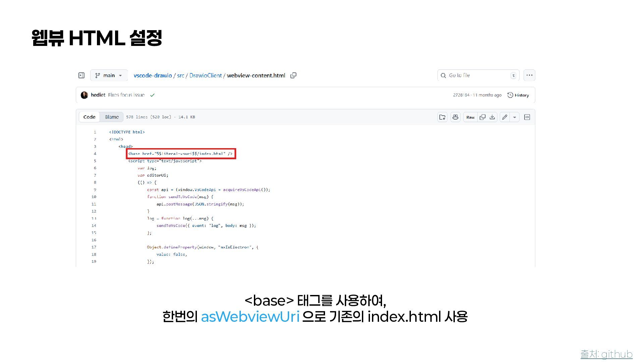Open the symbols pane icon
This screenshot has height=362, width=644.
(x=527, y=117)
